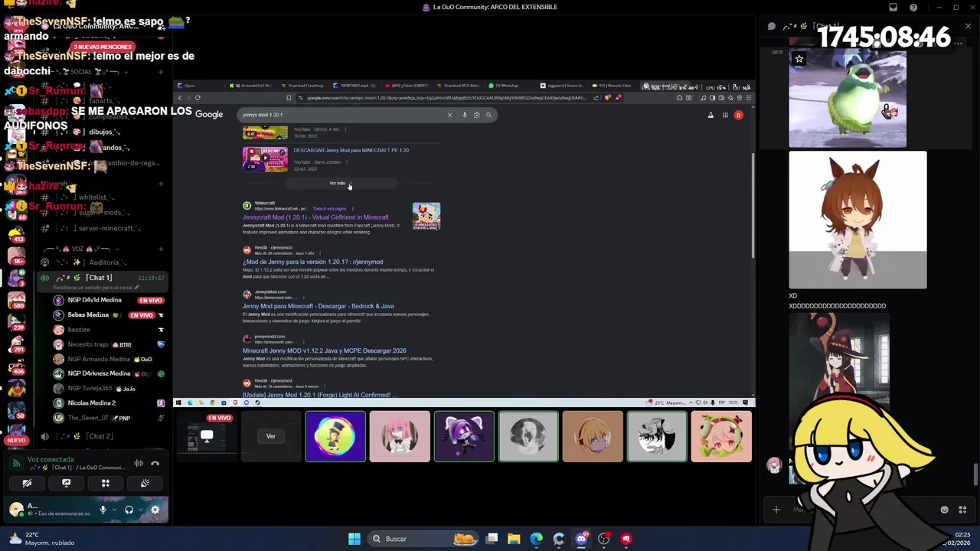Open streamed Jennycraft Mod (1.20.1) search result
Screen dimensions: 980x551
[x=315, y=217]
